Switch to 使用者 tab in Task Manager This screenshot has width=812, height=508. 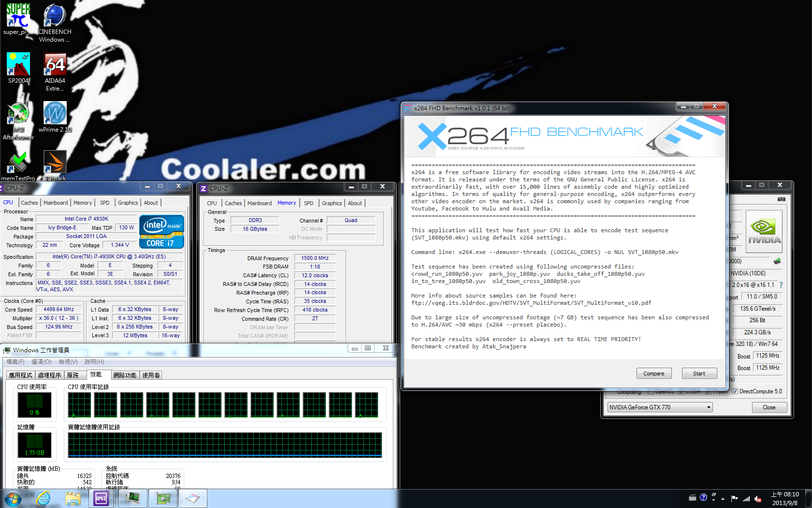click(x=151, y=375)
